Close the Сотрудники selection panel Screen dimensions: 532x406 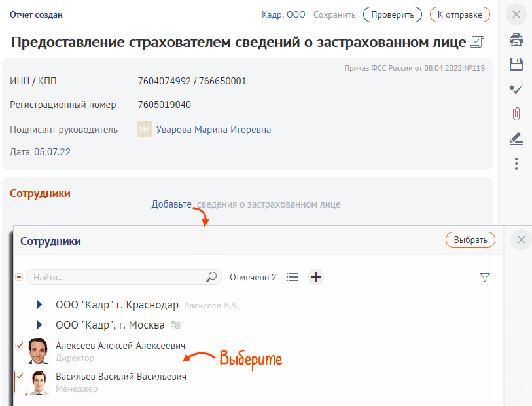point(521,240)
